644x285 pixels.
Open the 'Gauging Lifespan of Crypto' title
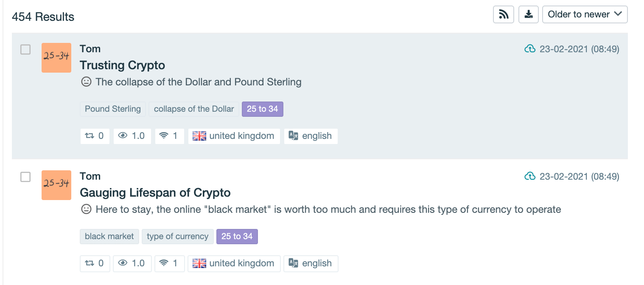click(x=155, y=193)
